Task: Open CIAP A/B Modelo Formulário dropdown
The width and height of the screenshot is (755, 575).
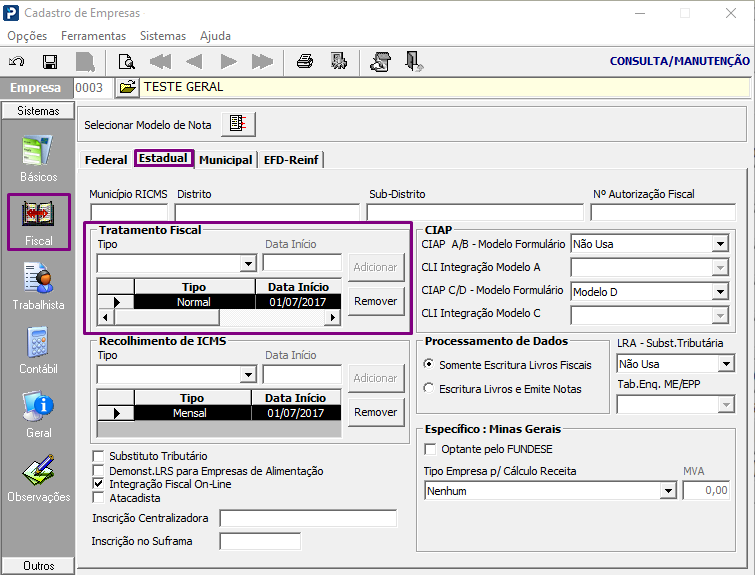Action: (720, 244)
